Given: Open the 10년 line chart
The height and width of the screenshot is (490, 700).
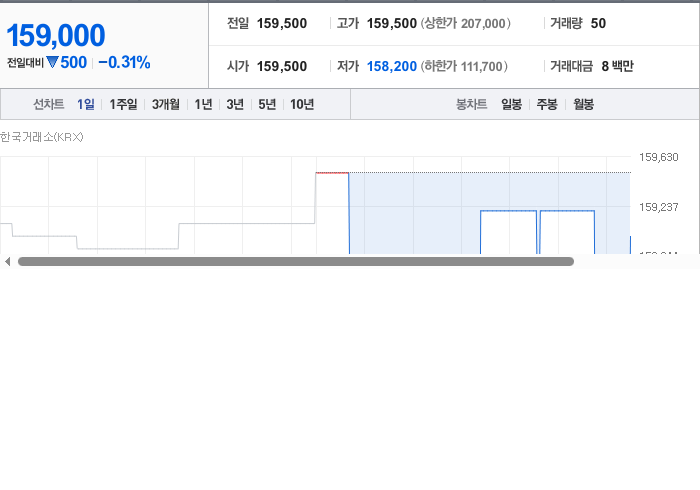Looking at the screenshot, I should pos(302,104).
